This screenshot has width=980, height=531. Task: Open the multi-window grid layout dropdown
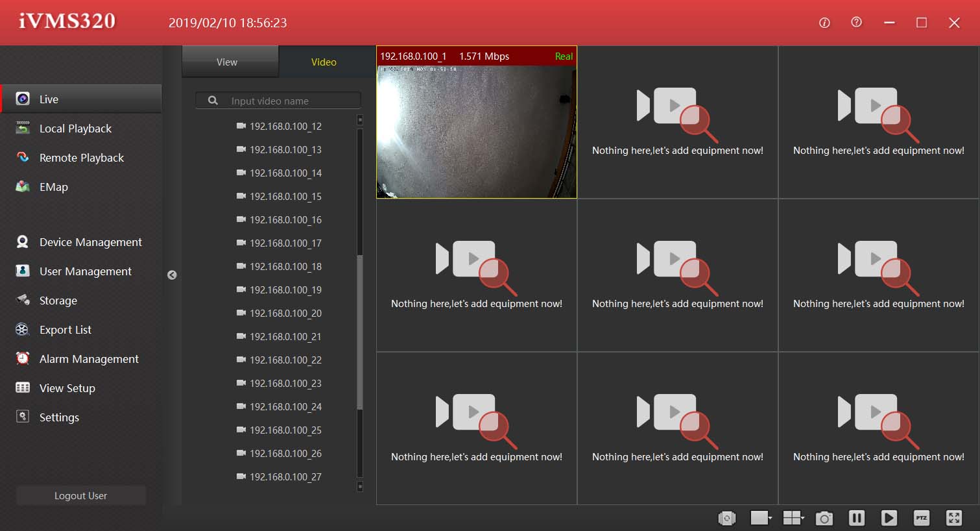coord(794,518)
